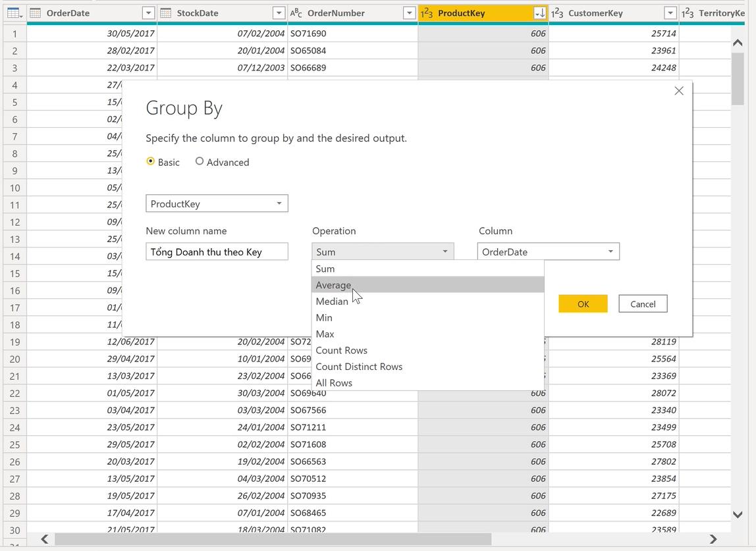Select the Advanced grouping option
756x551 pixels.
(x=200, y=161)
